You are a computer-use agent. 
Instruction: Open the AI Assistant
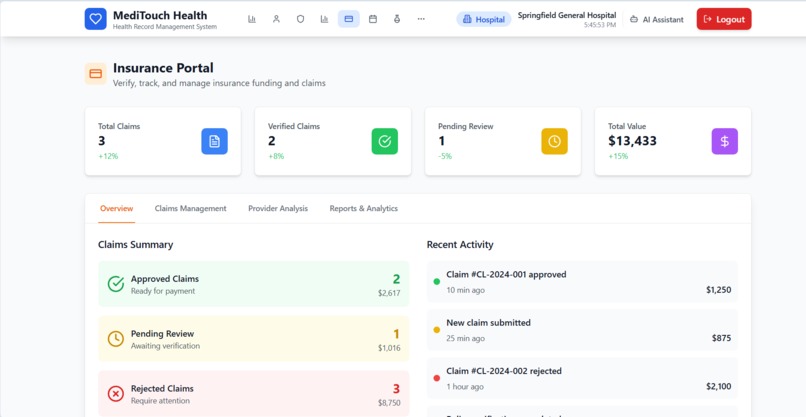pos(657,20)
